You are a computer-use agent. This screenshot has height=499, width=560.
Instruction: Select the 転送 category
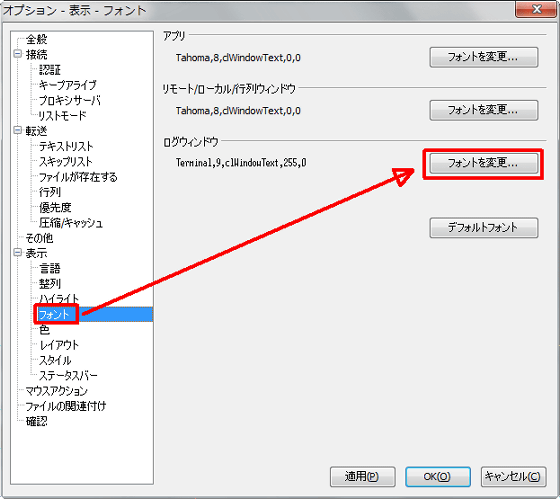(36, 131)
